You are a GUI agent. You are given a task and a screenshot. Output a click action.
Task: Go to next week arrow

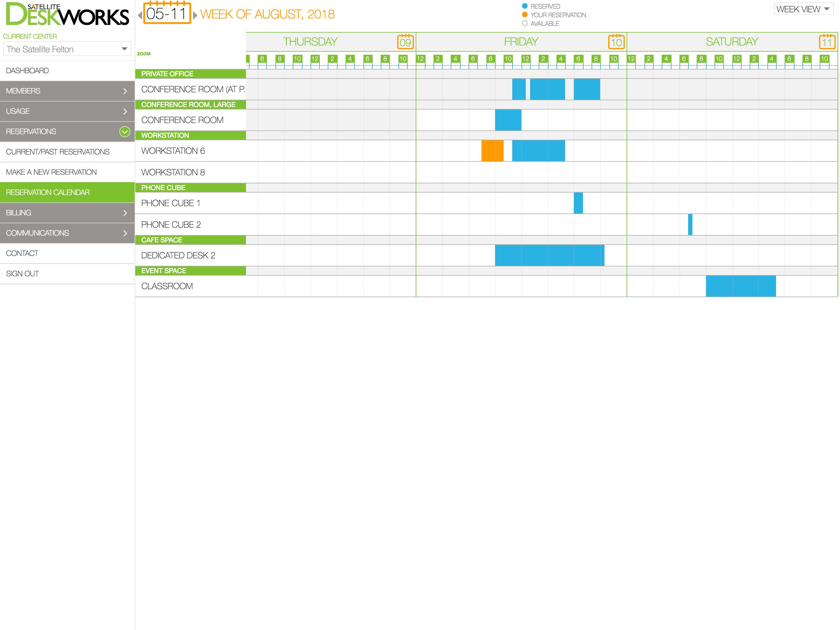tap(195, 15)
